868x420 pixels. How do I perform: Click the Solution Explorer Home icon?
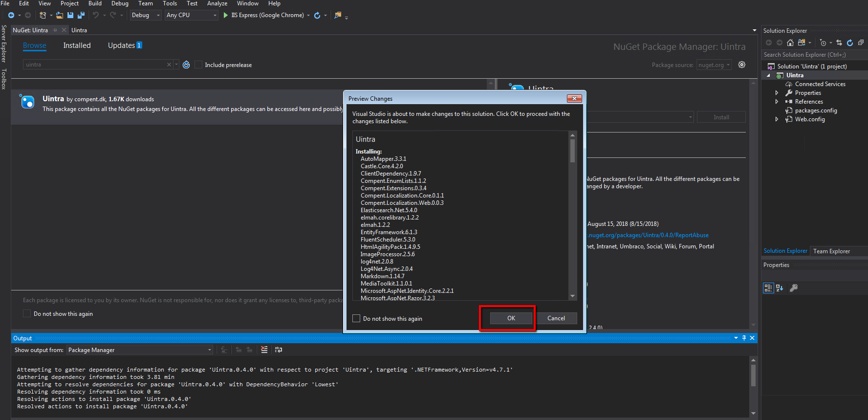point(790,43)
